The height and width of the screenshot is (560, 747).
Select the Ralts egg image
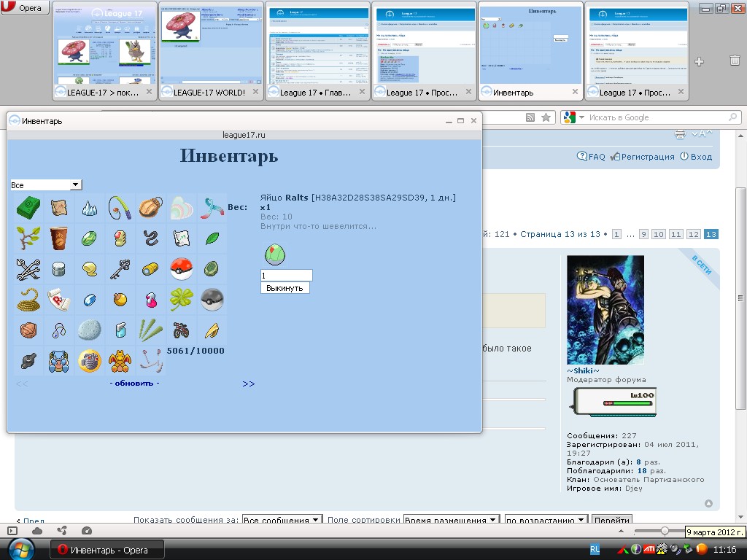point(275,254)
